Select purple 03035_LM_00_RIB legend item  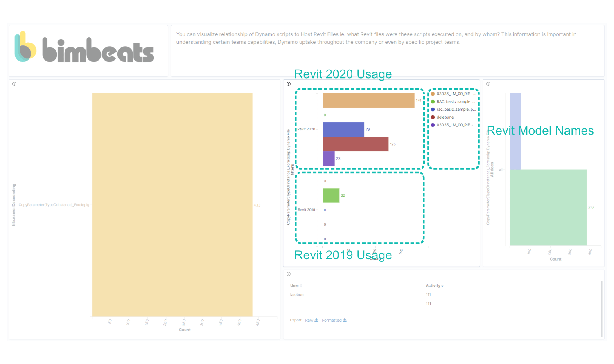[x=454, y=125]
